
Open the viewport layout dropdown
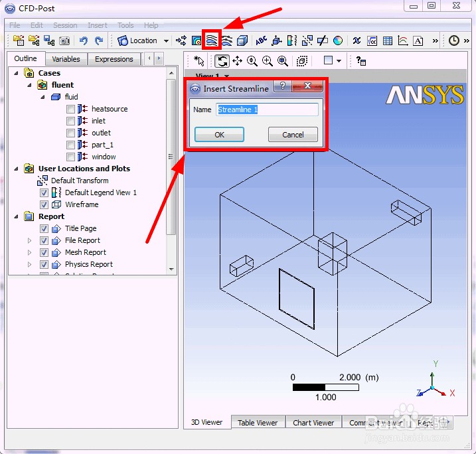339,61
